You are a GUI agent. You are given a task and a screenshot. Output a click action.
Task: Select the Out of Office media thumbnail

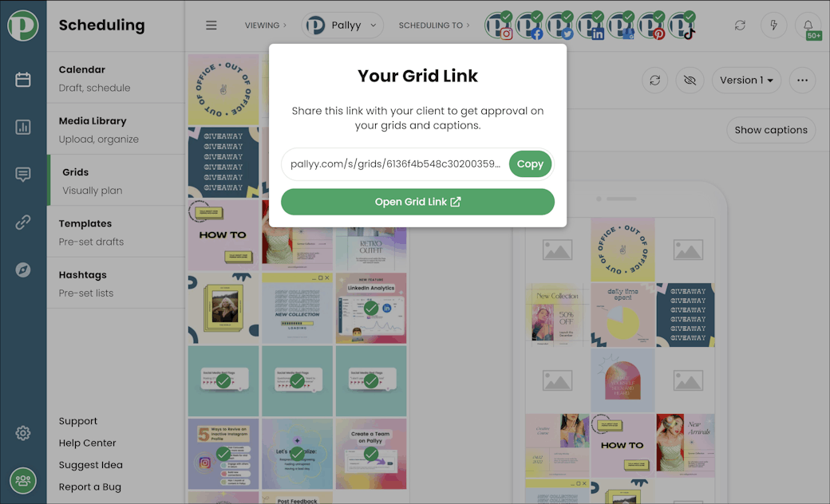pos(223,89)
